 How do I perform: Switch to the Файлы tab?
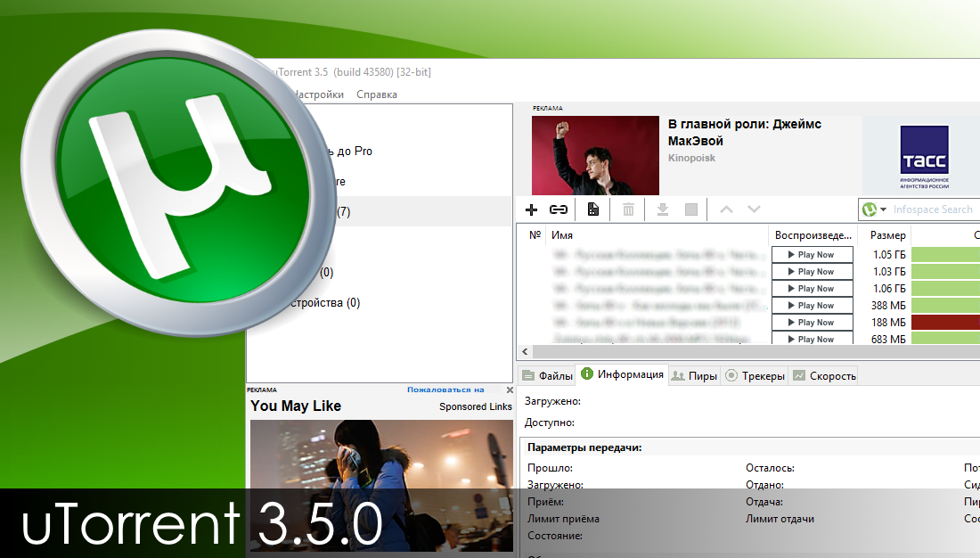click(x=548, y=375)
